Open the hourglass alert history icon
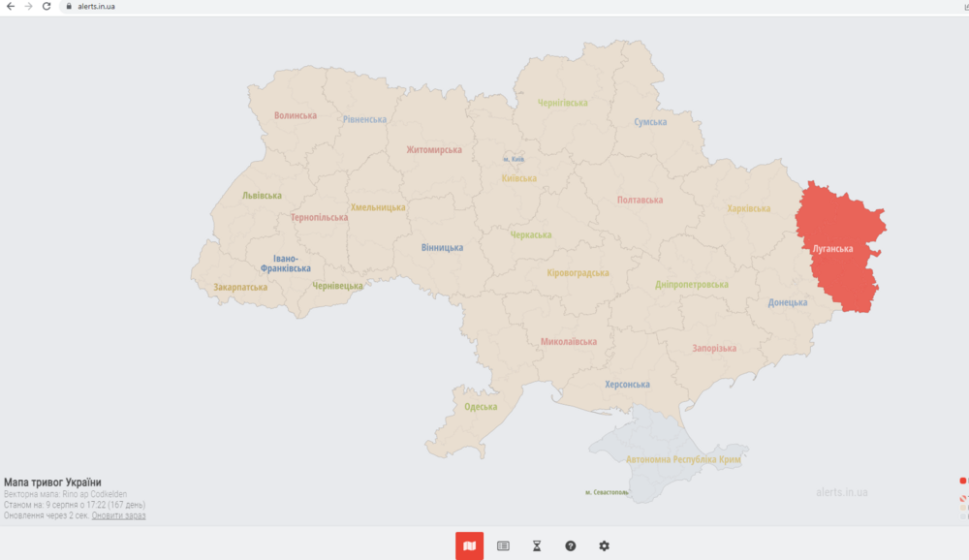969x560 pixels. coord(536,544)
